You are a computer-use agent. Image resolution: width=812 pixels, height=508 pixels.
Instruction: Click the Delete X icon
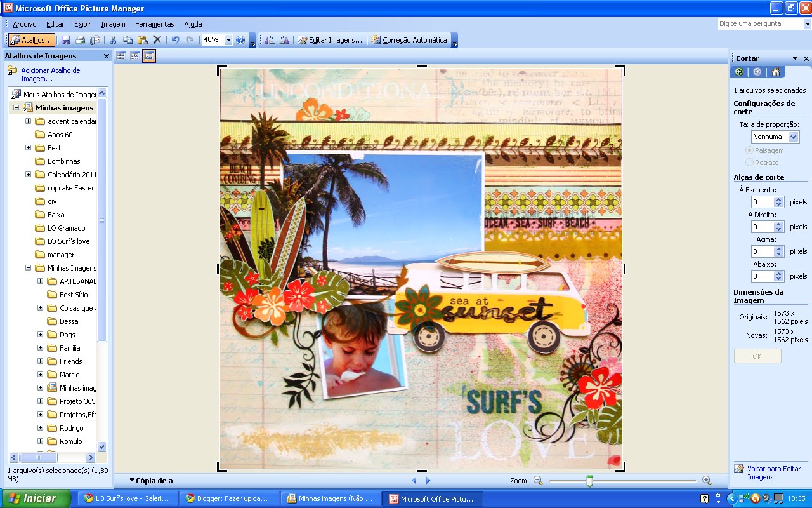point(157,40)
